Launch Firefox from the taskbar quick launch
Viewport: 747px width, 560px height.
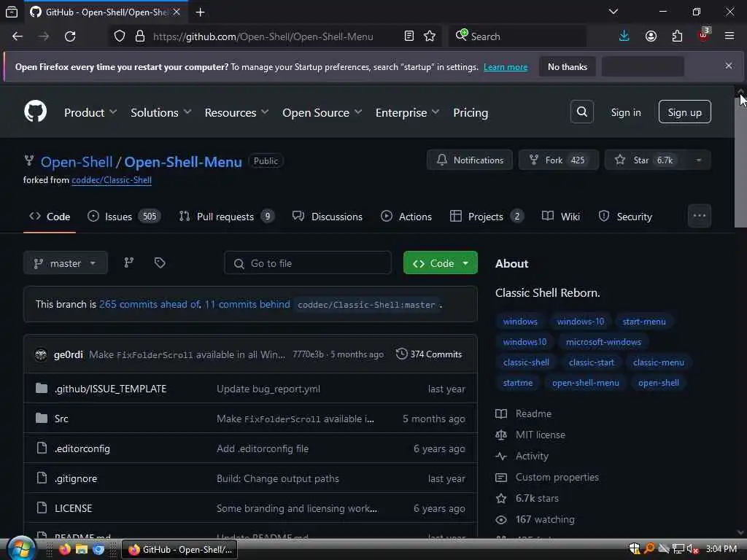(64, 549)
